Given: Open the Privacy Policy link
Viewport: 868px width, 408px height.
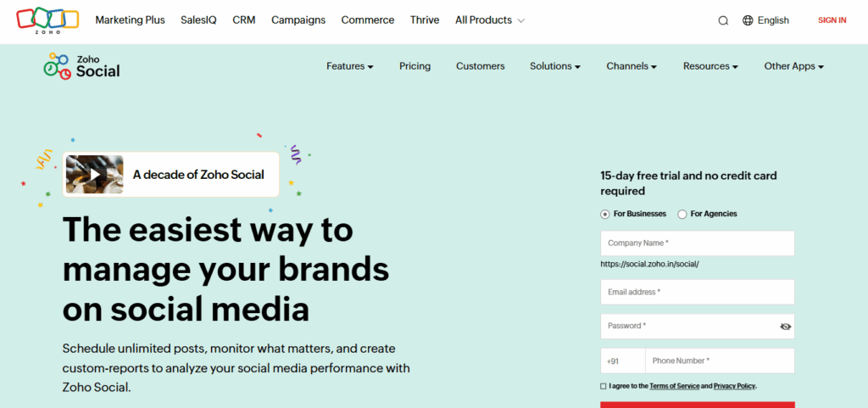Looking at the screenshot, I should click(735, 386).
